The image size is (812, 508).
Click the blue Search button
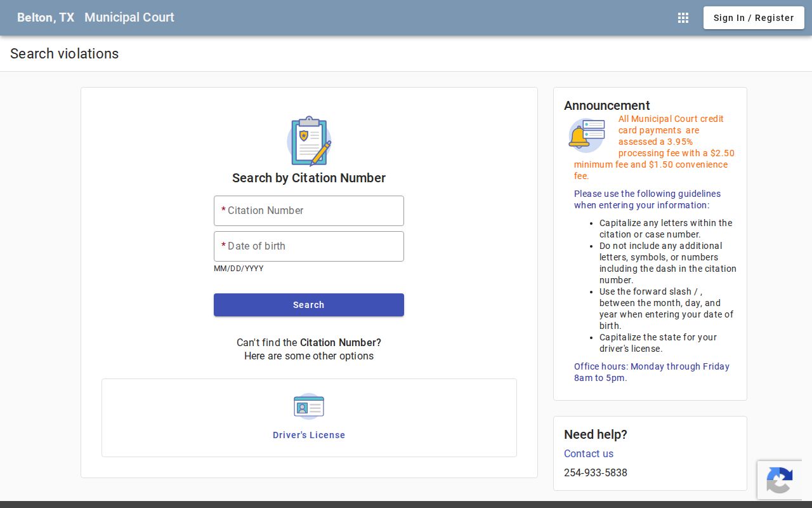point(309,305)
